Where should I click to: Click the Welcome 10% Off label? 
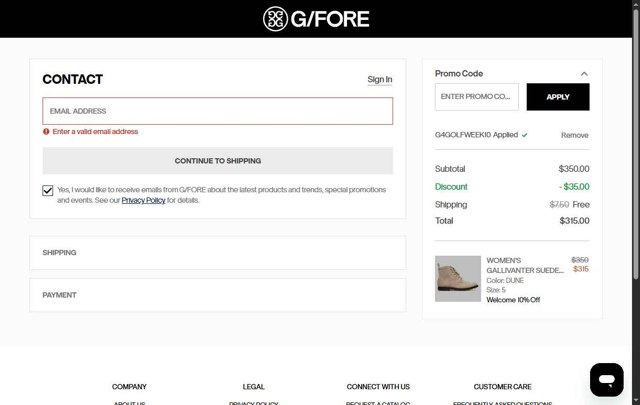coord(513,300)
